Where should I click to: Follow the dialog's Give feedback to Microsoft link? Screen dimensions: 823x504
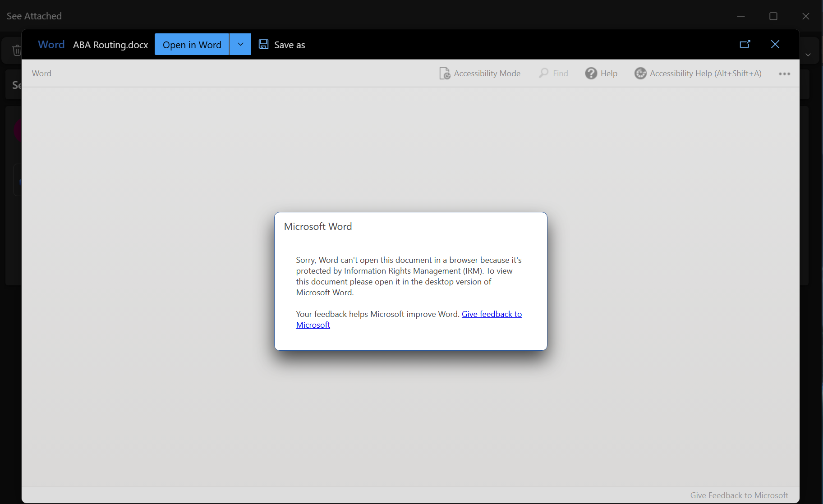[491, 314]
